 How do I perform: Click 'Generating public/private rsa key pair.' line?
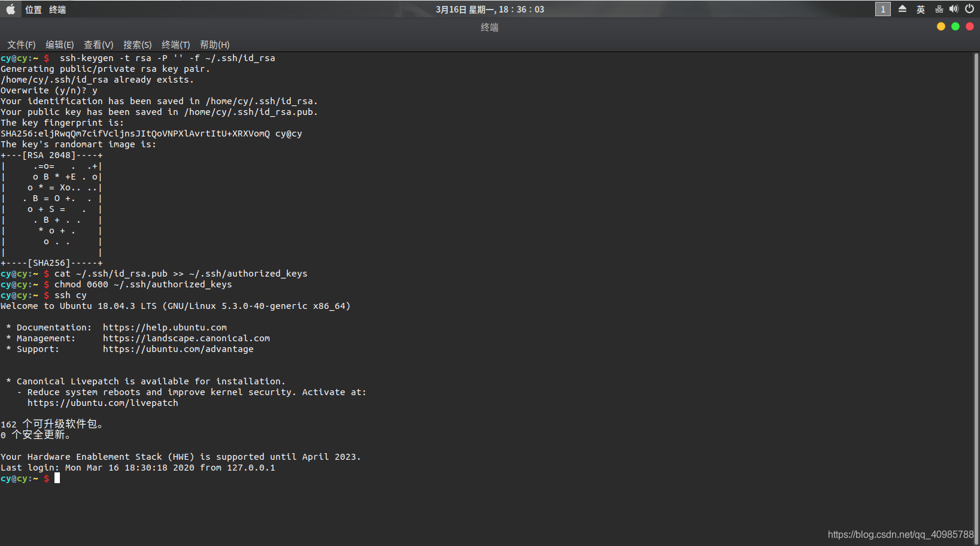click(x=105, y=69)
